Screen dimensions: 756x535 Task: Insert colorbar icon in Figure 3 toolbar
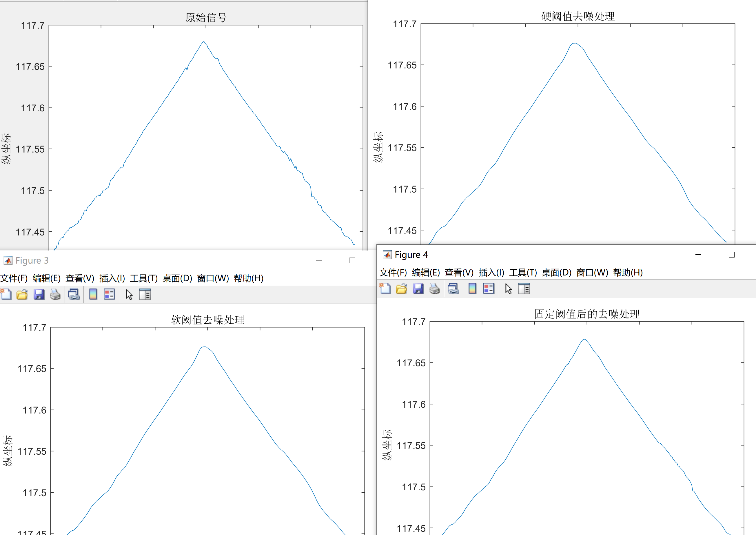[x=93, y=294]
